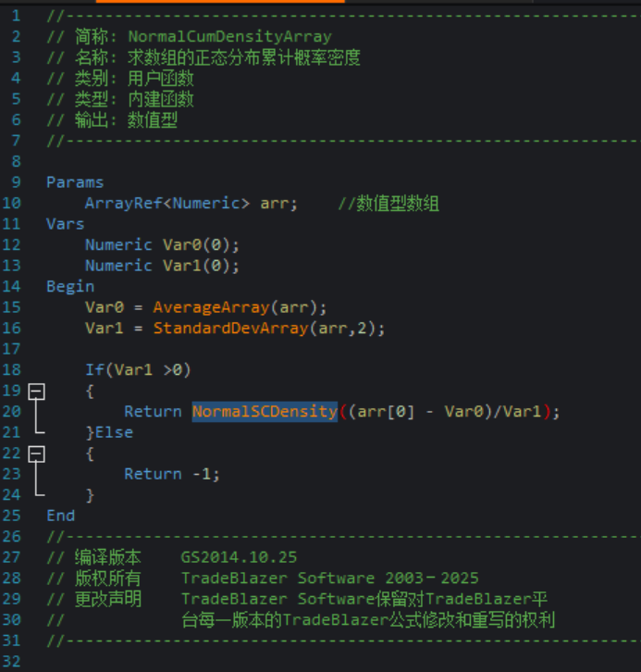Click the End keyword on line 25
Viewport: 641px width, 672px height.
(60, 516)
